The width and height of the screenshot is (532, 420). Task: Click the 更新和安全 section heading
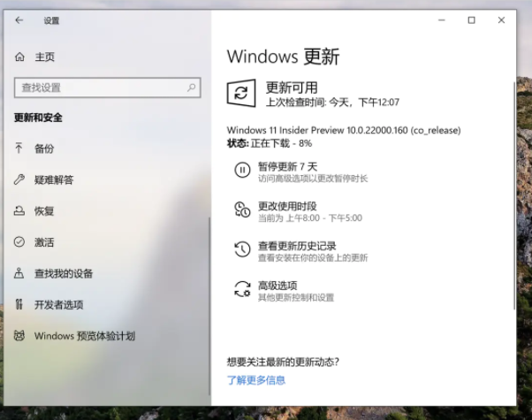[38, 118]
